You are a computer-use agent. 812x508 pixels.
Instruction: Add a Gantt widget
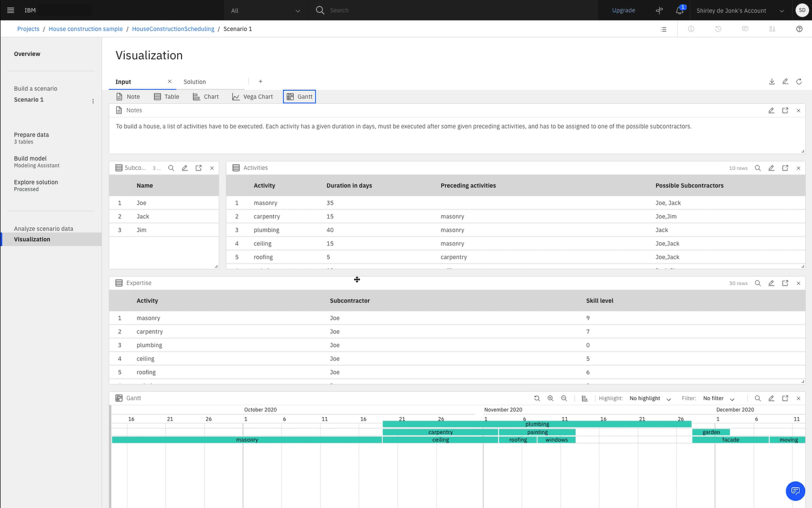[299, 97]
